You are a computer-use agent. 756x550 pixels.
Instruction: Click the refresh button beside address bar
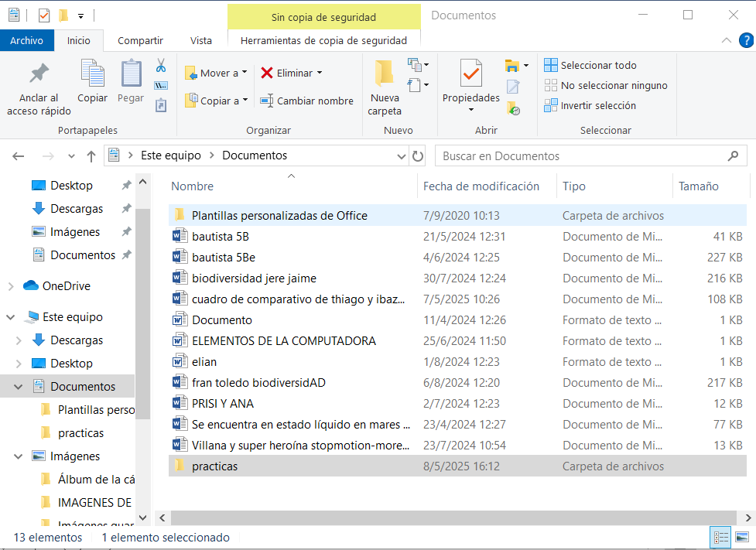click(x=418, y=156)
